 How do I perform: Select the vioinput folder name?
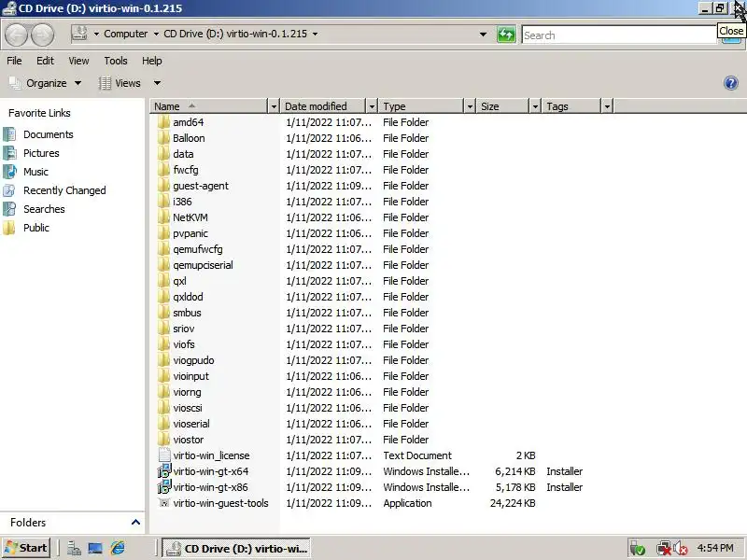(x=191, y=376)
